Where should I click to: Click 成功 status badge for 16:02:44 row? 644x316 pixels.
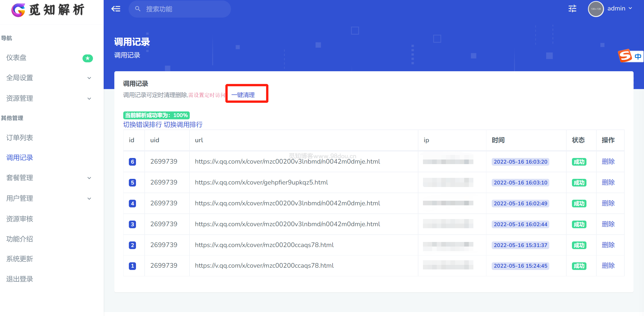click(579, 224)
